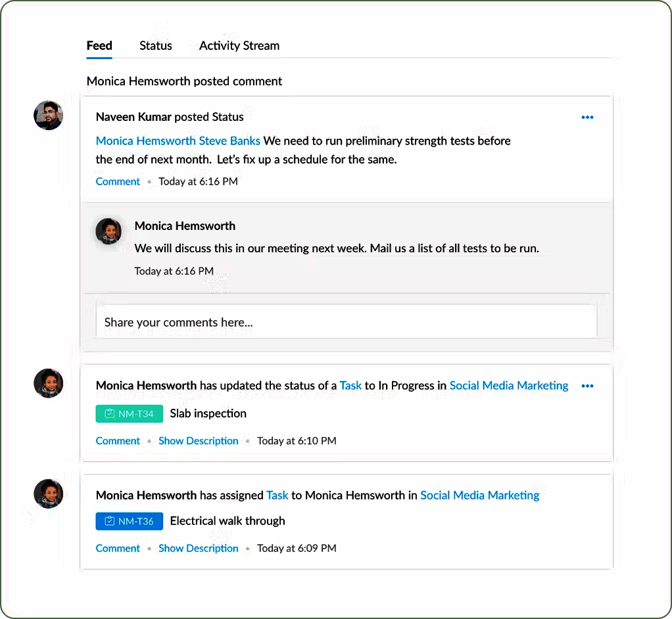Select the NM-T34 task badge
672x619 pixels.
pos(129,413)
